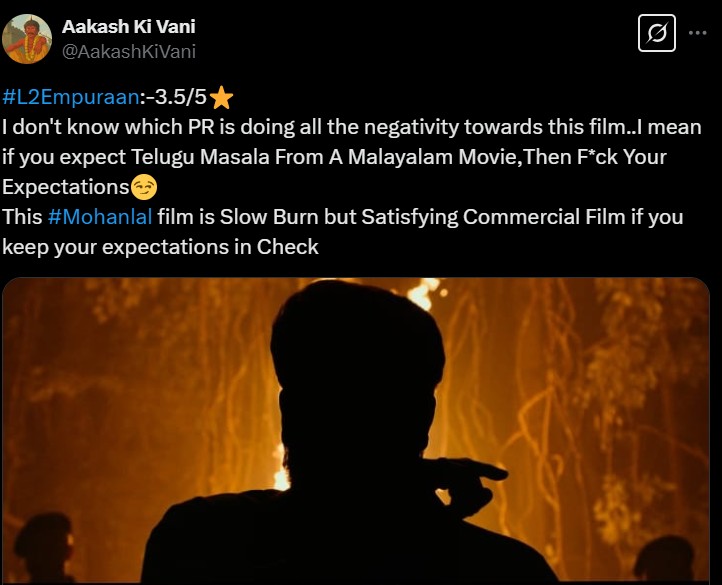Click the 3.5/5 rating text

click(180, 97)
